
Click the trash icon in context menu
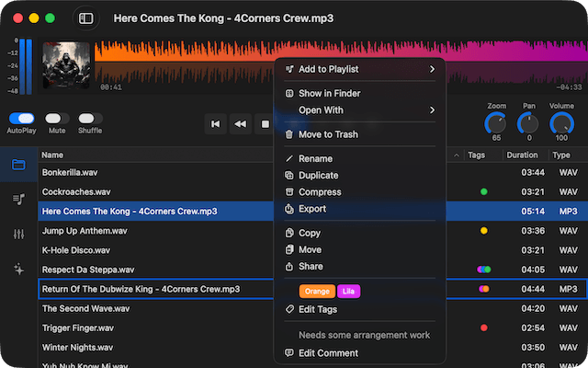click(289, 134)
